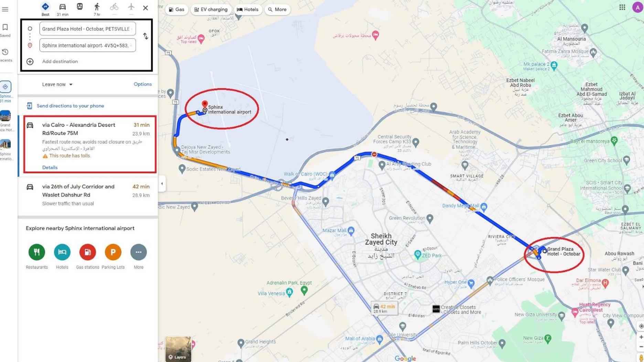Toggle the EV charging filter chip
The height and width of the screenshot is (362, 644).
211,10
